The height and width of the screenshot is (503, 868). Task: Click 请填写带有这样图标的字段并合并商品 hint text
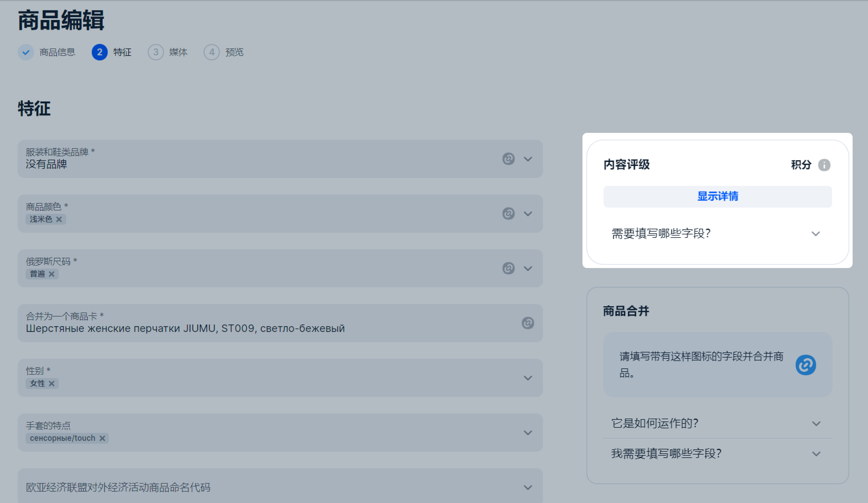(x=701, y=364)
